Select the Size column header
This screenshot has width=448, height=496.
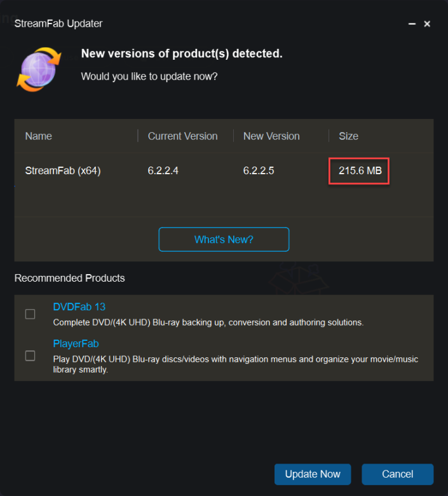349,136
